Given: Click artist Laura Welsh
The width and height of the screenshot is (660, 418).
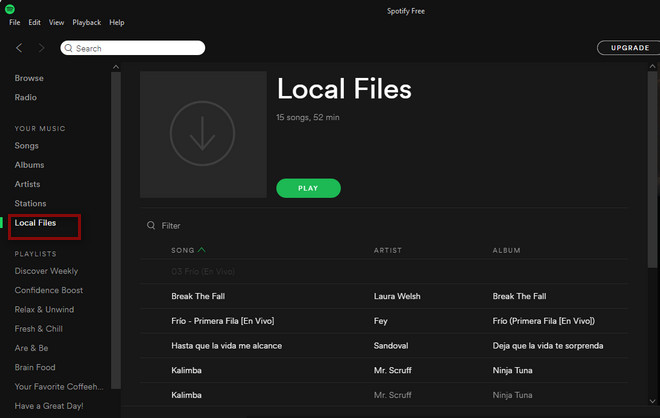Looking at the screenshot, I should tap(397, 296).
